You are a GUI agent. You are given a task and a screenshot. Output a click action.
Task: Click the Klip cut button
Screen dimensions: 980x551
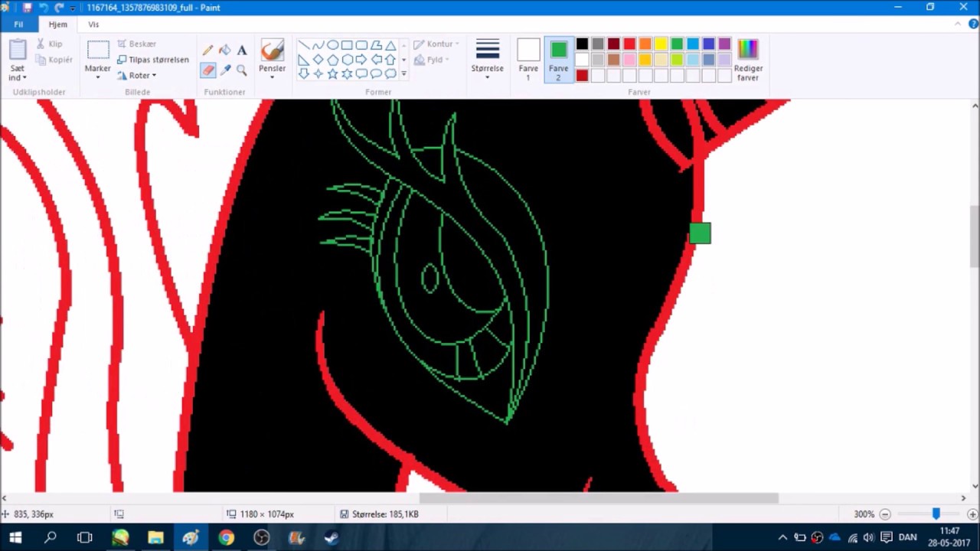[x=50, y=44]
